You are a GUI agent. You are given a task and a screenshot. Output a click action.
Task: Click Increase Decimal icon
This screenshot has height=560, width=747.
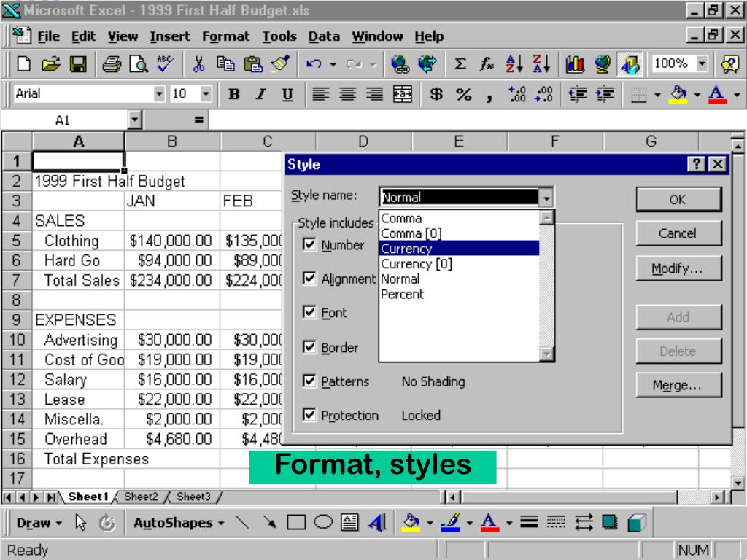[517, 94]
